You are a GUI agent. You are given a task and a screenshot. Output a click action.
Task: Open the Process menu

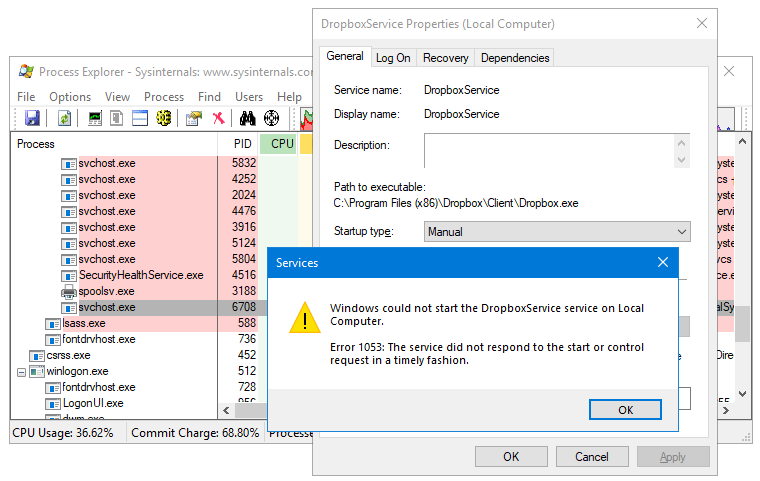(x=164, y=97)
